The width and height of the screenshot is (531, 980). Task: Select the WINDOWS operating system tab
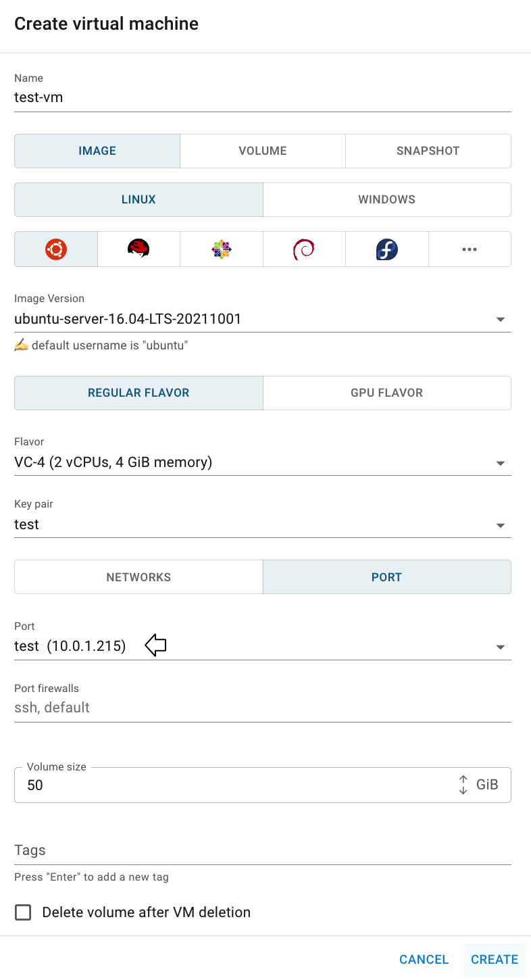click(x=386, y=199)
